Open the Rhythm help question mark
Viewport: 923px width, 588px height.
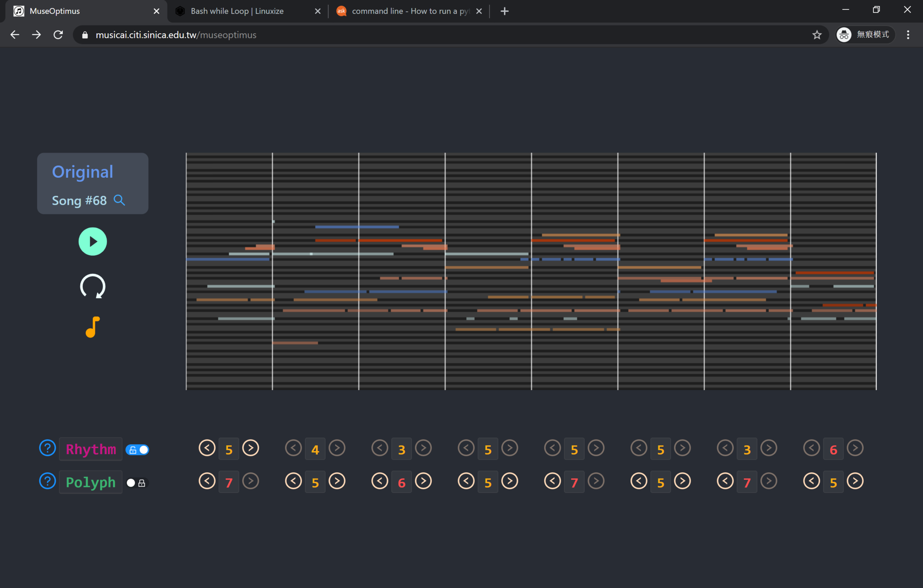[47, 448]
